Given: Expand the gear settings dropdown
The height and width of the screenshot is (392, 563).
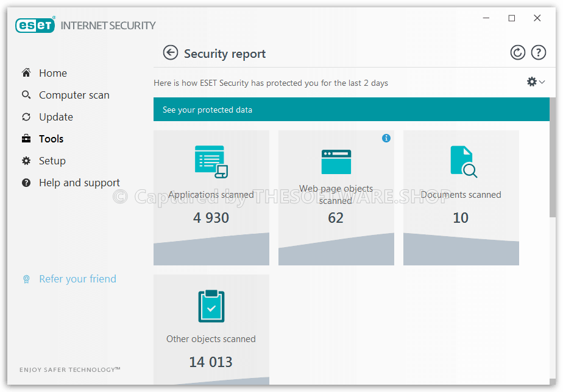Looking at the screenshot, I should click(x=536, y=82).
